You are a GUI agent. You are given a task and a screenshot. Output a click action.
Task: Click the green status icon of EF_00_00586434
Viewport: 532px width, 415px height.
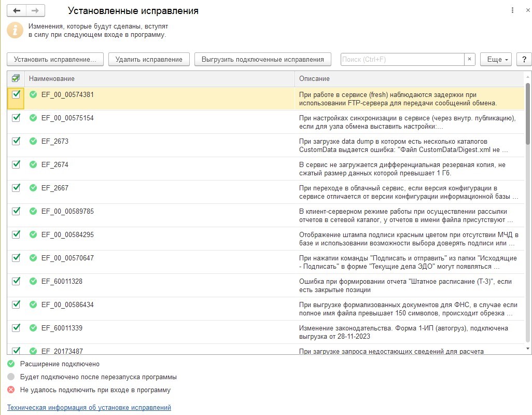tap(33, 305)
